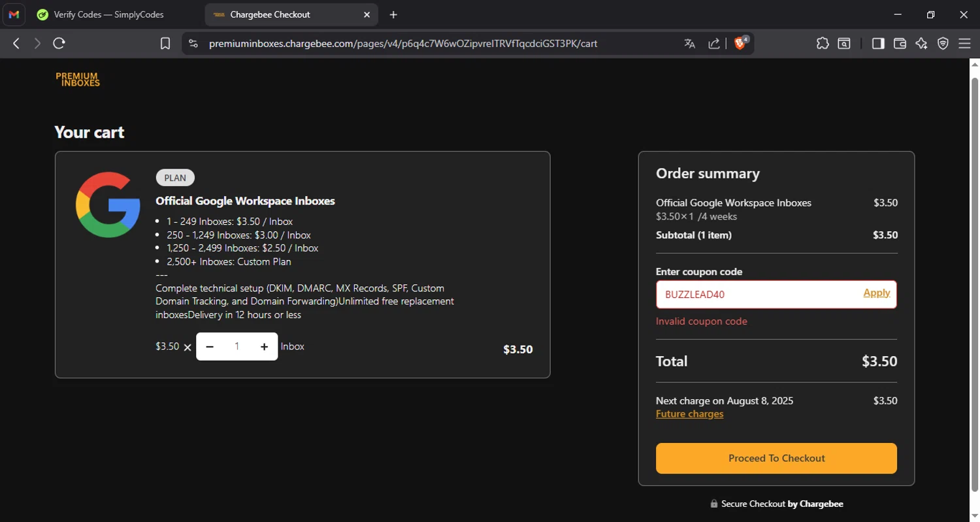The image size is (980, 522).
Task: Restore down the browser window
Action: [930, 14]
